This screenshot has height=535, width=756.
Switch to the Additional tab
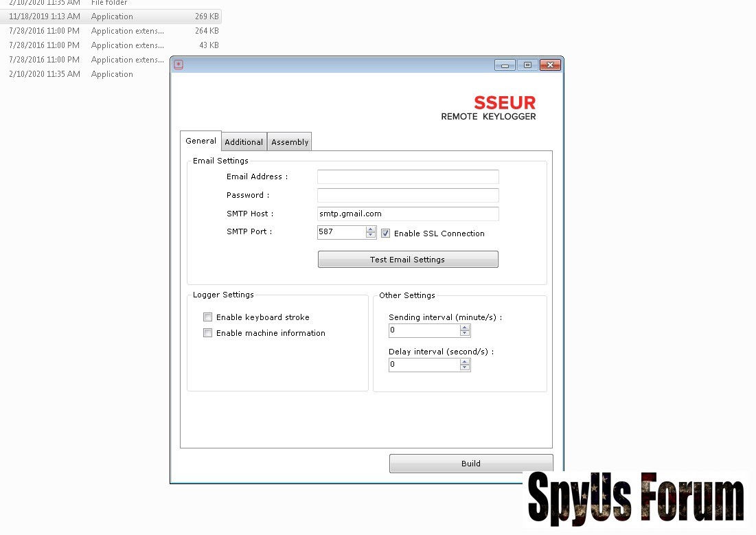(244, 142)
